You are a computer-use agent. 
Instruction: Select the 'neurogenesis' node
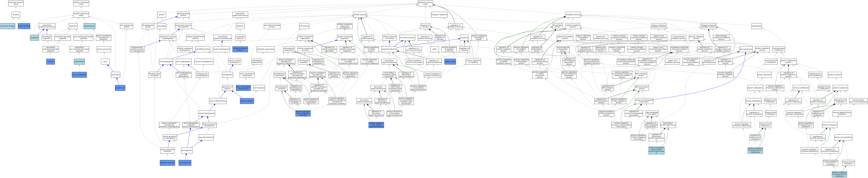coord(227,75)
